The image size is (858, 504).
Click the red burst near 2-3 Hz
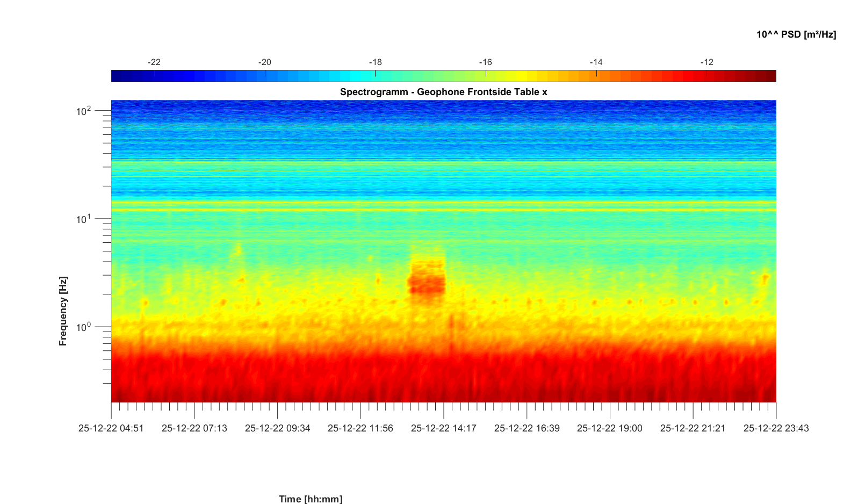point(427,282)
